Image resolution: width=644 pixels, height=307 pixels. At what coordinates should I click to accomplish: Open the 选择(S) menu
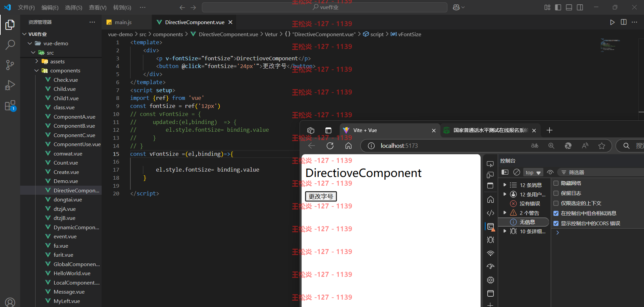(73, 7)
